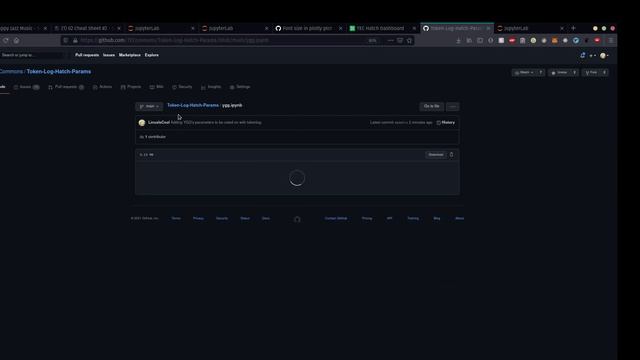The image size is (640, 360).
Task: Delete this file with trash icon
Action: coord(451,155)
